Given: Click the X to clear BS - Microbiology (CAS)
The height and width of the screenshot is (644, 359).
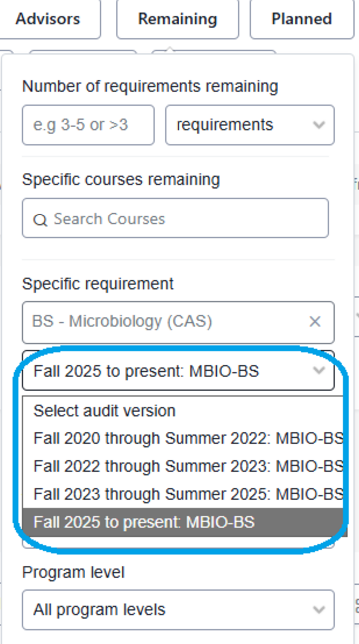Looking at the screenshot, I should pos(315,322).
